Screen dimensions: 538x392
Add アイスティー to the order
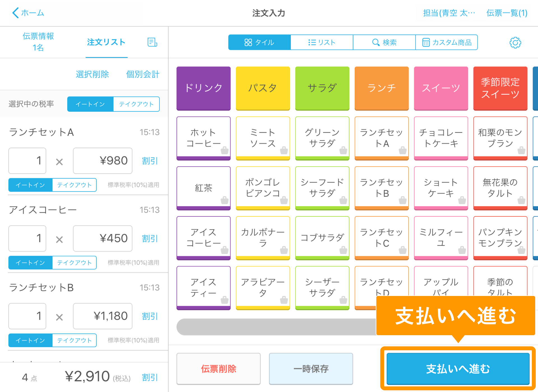203,288
